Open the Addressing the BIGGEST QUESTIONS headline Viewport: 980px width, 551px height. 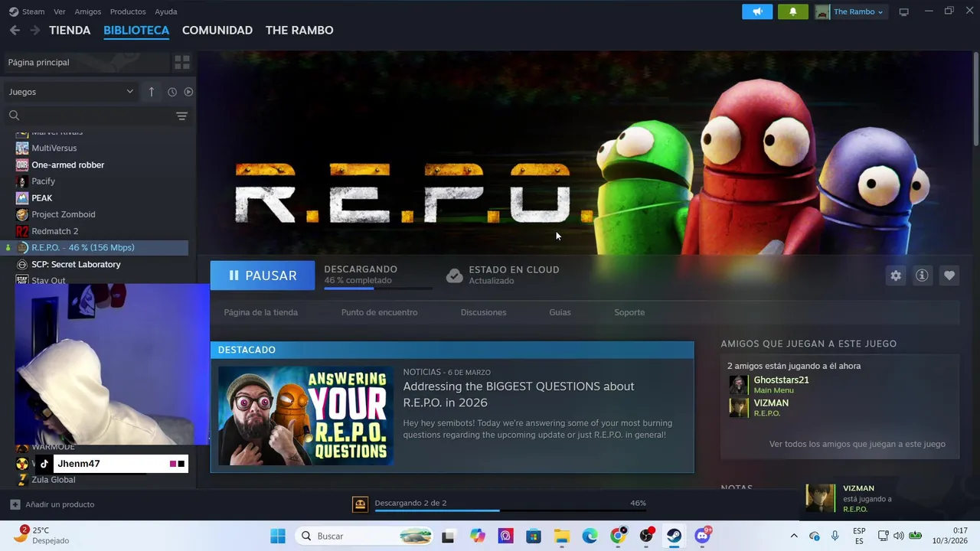pos(519,394)
